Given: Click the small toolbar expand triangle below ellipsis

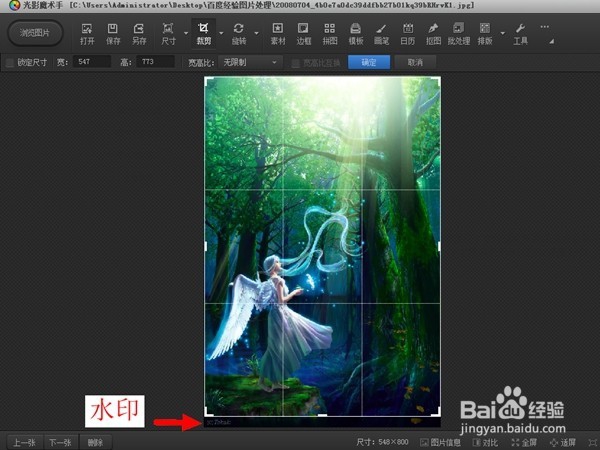Looking at the screenshot, I should point(551,41).
